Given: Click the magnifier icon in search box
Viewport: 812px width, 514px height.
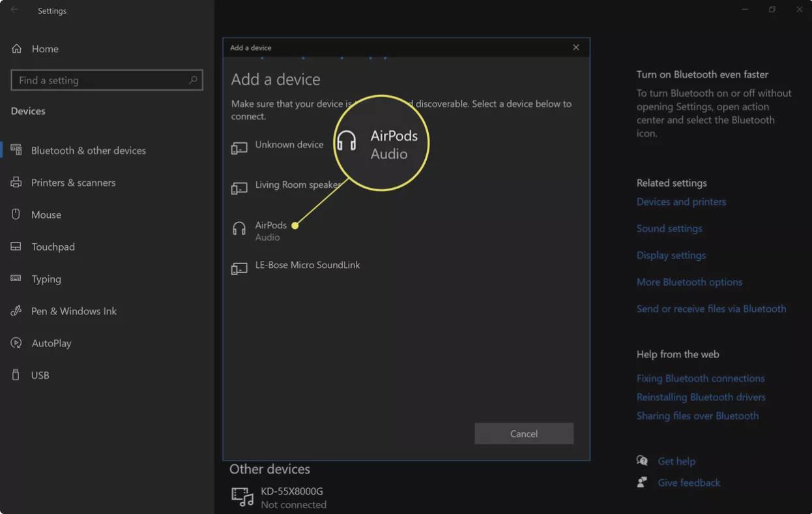Looking at the screenshot, I should [193, 80].
